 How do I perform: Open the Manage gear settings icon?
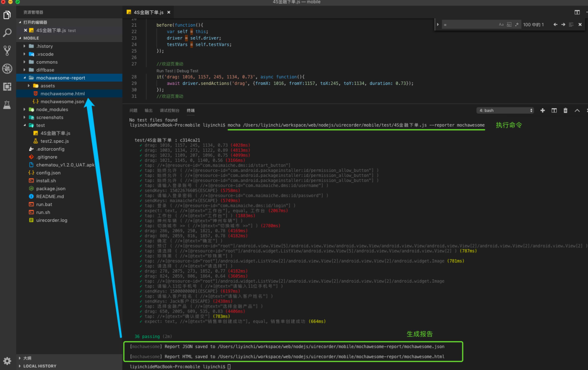point(7,361)
